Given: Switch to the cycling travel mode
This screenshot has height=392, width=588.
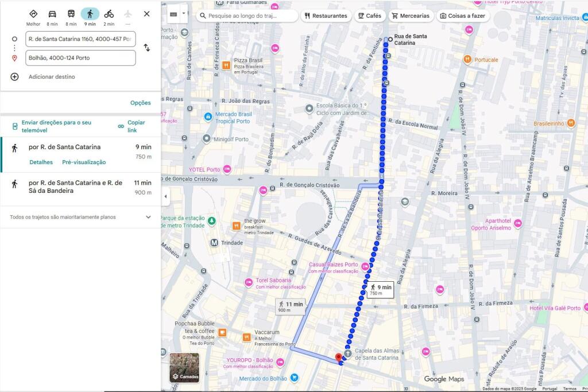Looking at the screenshot, I should [109, 14].
